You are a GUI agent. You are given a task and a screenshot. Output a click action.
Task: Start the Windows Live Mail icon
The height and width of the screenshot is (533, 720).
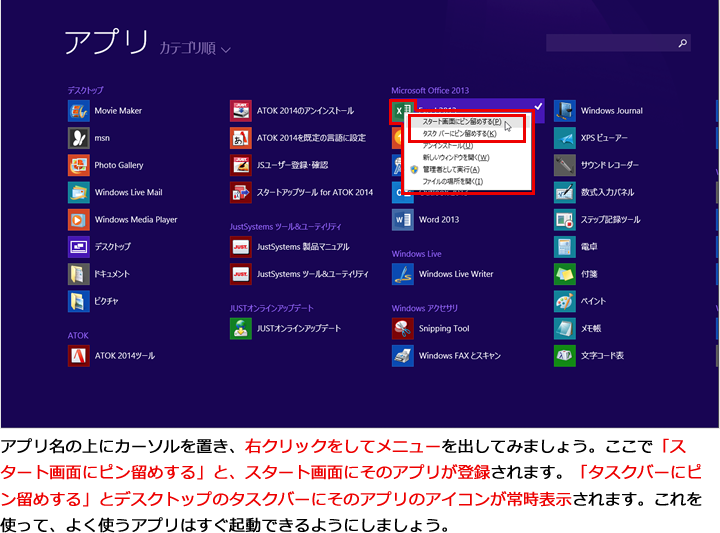click(x=79, y=192)
